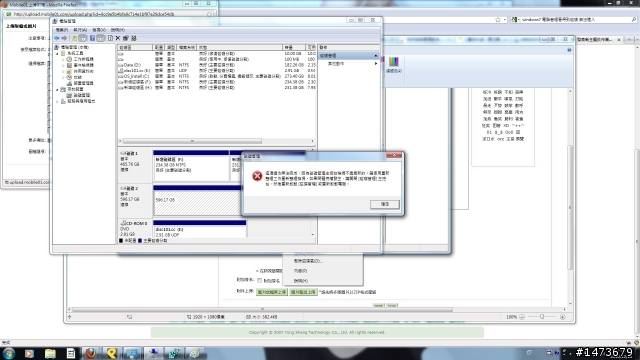Screen dimensions: 640x360
Task: Select the disc101.cc (E:) UDF volume row
Action: click(x=217, y=71)
